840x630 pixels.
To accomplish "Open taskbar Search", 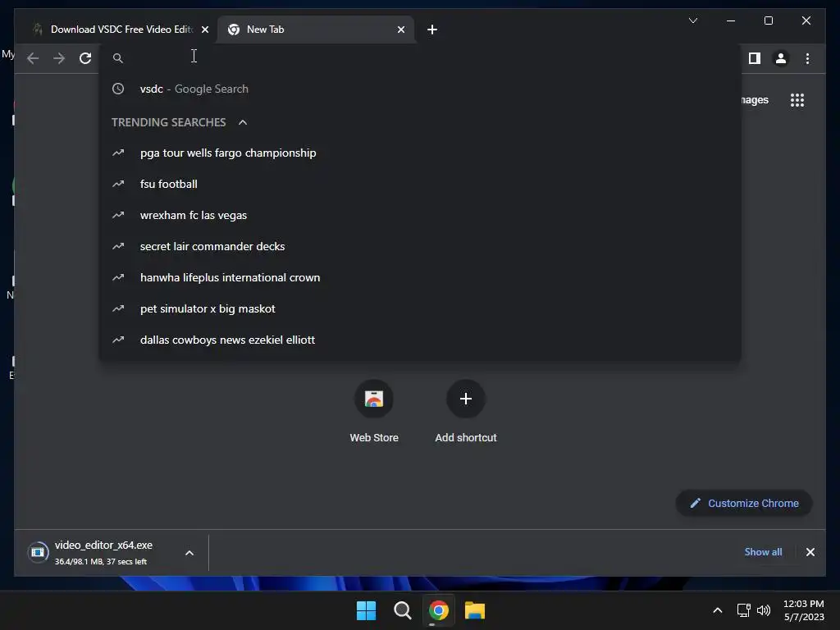I will tap(402, 610).
